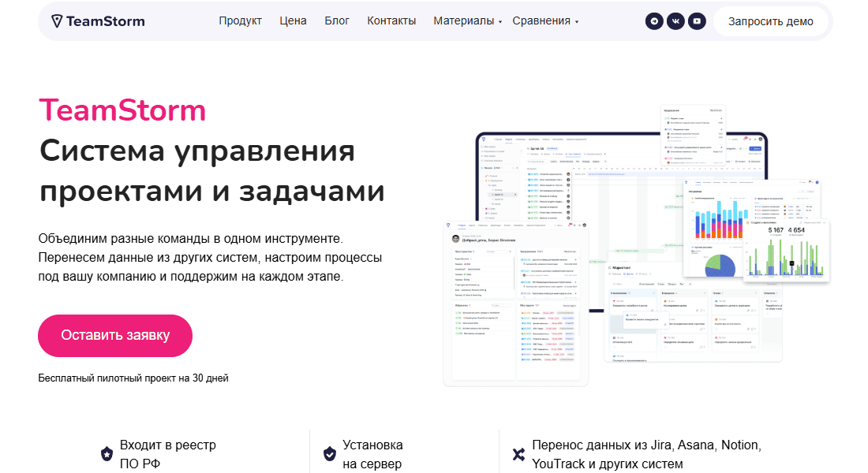
Task: Click the text Перенос данных из Jira, Asana, Notion
Action: (x=646, y=454)
